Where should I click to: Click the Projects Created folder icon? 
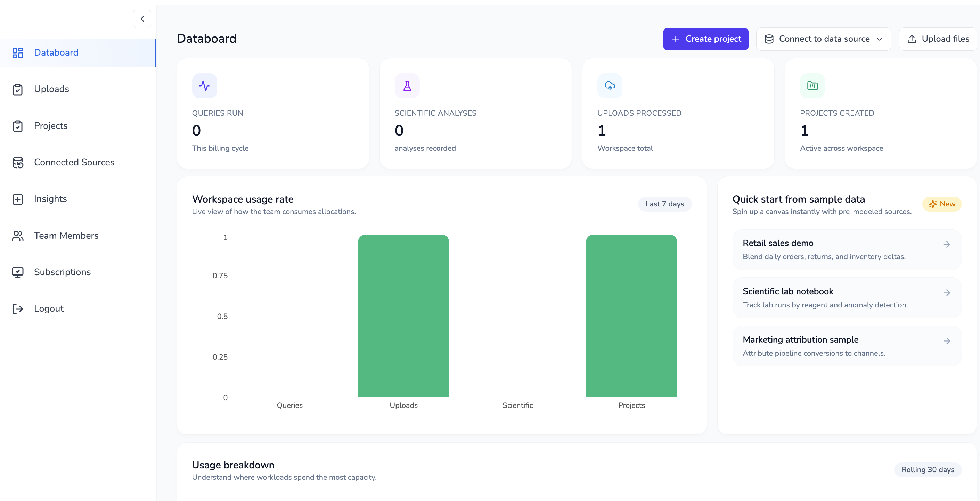tap(812, 86)
